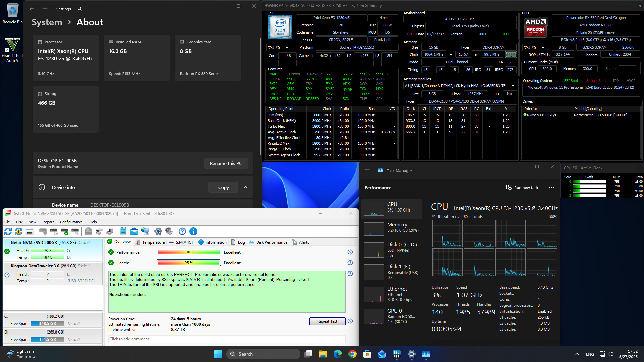The width and height of the screenshot is (644, 362).
Task: Open the memory module selector dropdown in HWiNFO
Action: [x=460, y=86]
